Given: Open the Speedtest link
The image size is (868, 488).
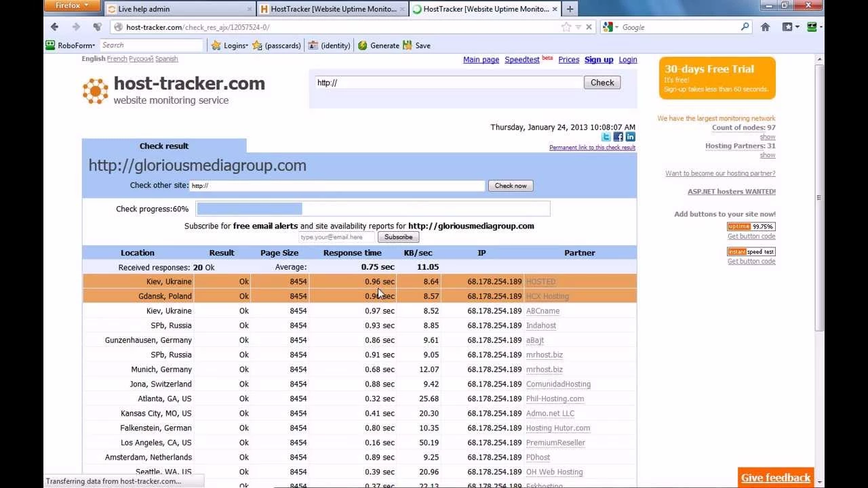Looking at the screenshot, I should [x=521, y=60].
